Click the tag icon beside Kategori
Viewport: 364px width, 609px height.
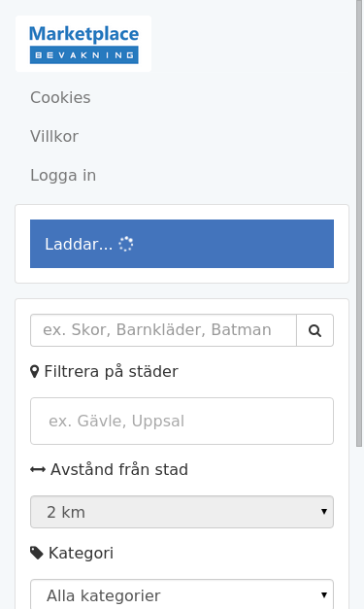pyautogui.click(x=37, y=553)
